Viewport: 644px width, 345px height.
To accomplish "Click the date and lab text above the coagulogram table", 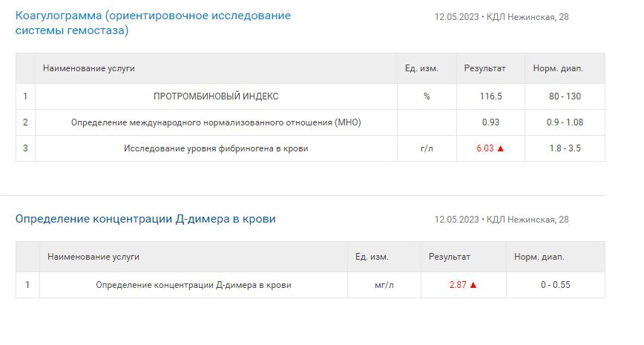I will point(502,17).
